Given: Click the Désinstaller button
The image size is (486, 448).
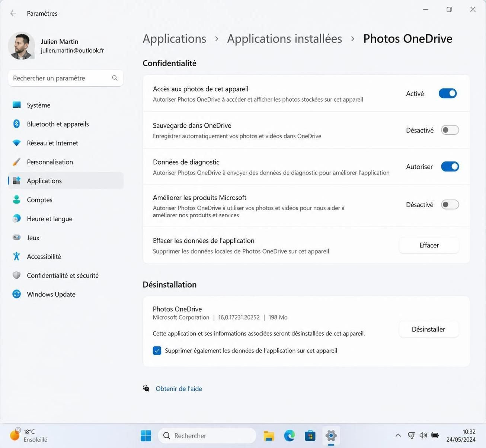Looking at the screenshot, I should pos(429,329).
